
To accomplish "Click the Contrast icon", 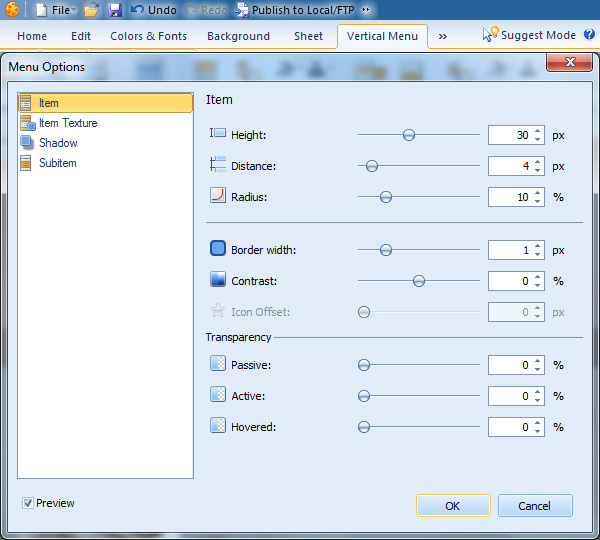I will [218, 279].
